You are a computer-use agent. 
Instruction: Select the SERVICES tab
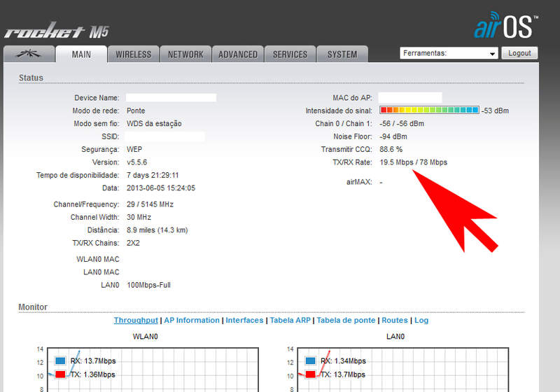pos(290,55)
